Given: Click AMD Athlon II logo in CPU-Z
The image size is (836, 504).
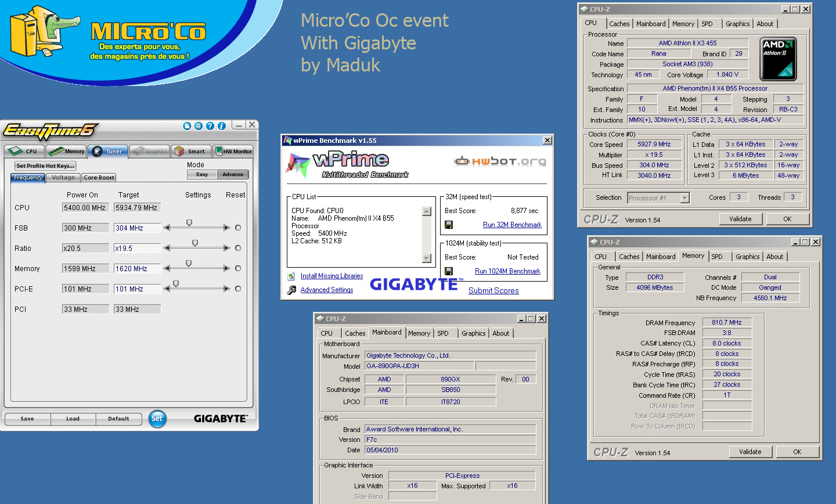Looking at the screenshot, I should [x=779, y=59].
